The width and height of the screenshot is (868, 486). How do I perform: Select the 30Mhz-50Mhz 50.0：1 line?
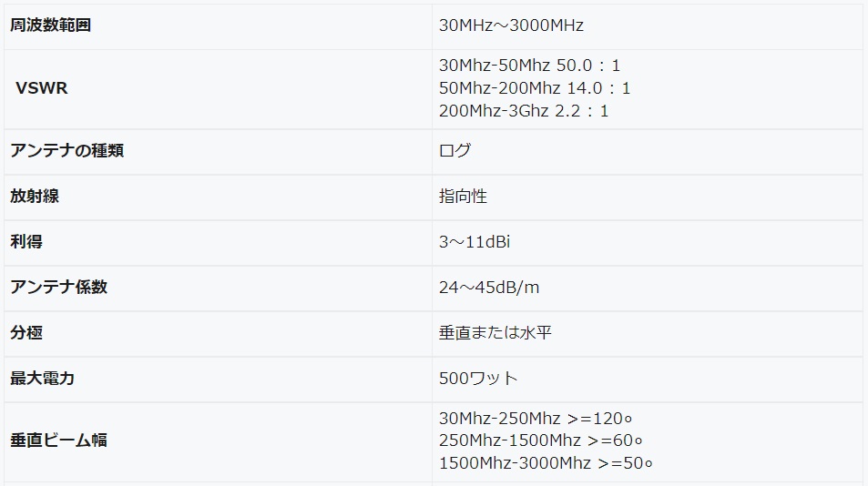[x=529, y=66]
